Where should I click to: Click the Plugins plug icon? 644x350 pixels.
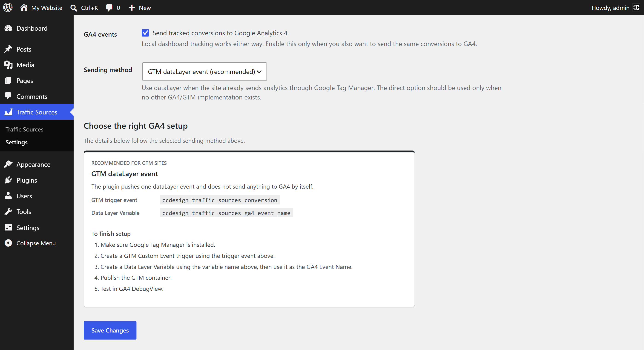[x=8, y=180]
